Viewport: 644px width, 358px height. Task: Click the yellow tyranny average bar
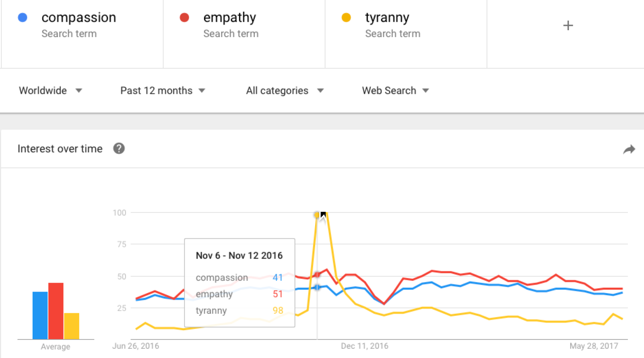pyautogui.click(x=72, y=326)
